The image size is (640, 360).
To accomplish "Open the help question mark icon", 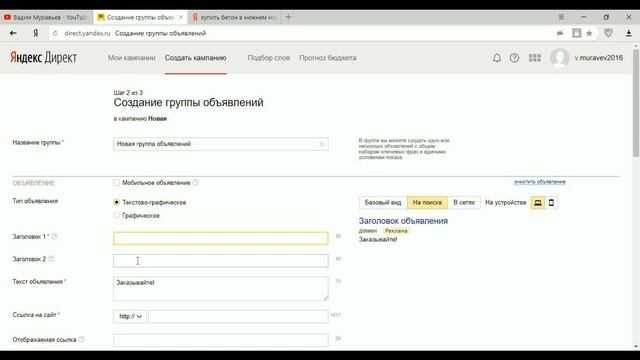I will (x=514, y=58).
